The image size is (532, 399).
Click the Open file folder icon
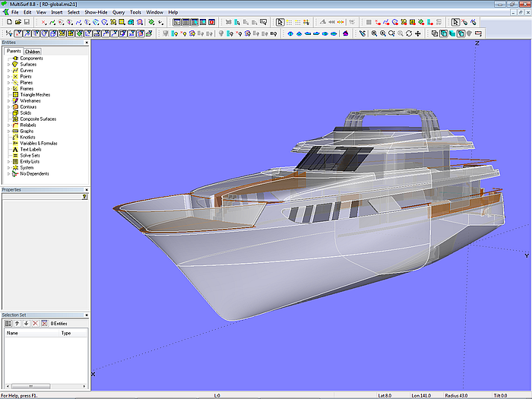pyautogui.click(x=17, y=22)
